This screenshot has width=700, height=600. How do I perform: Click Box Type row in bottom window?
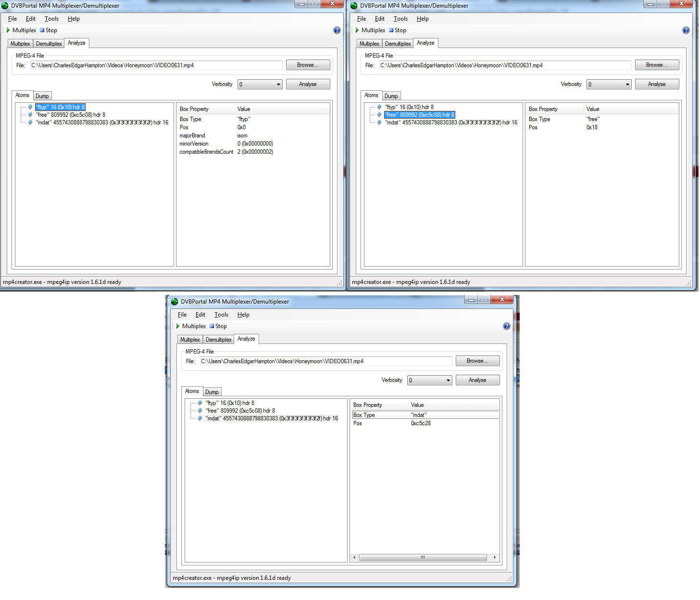click(x=425, y=415)
